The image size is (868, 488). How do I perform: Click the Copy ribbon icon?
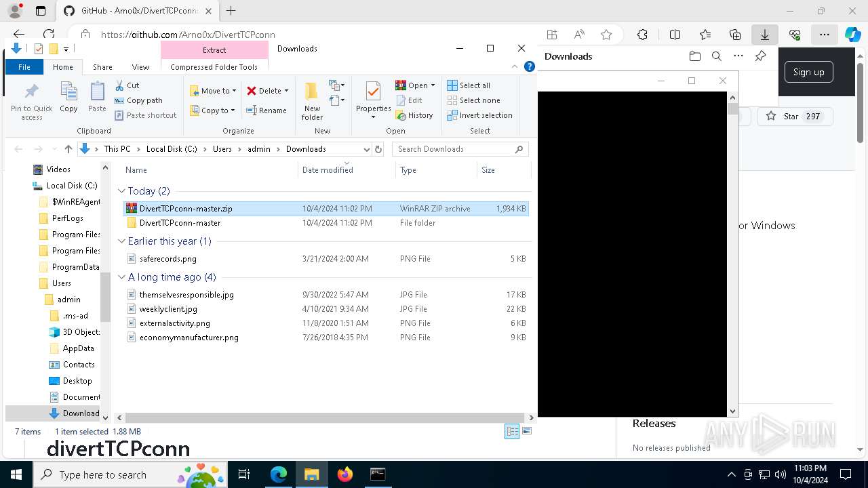coord(68,97)
